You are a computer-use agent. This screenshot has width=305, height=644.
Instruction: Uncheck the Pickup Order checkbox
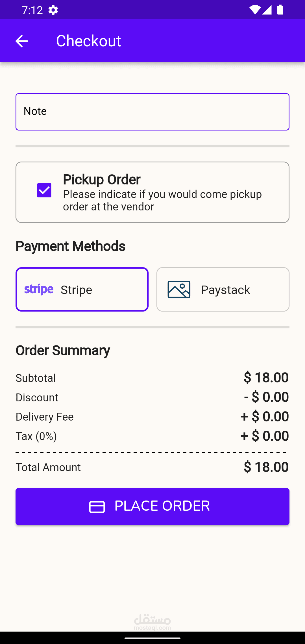point(44,190)
